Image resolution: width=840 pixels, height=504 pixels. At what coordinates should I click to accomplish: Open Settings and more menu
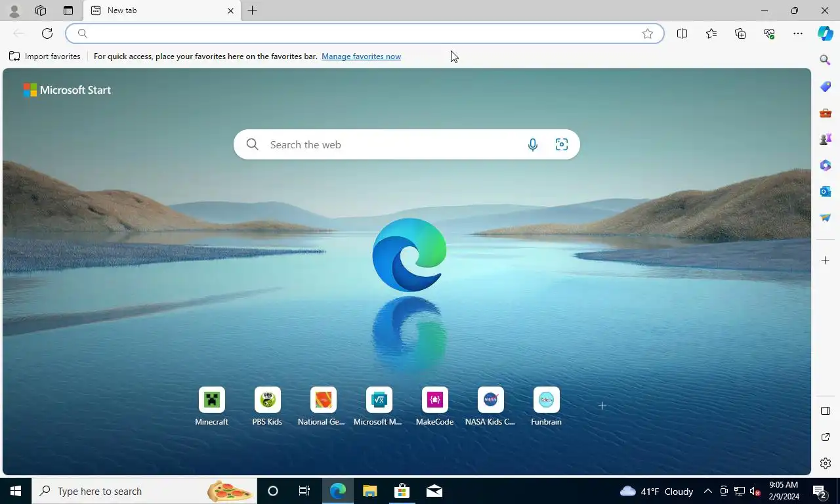798,33
